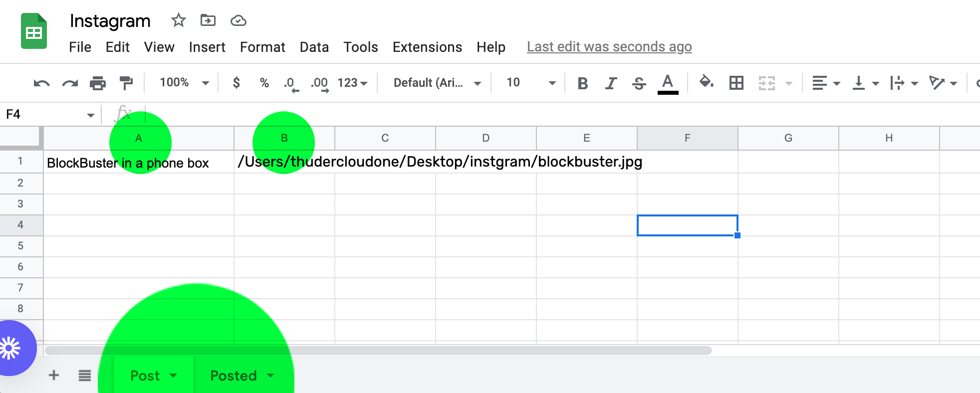Viewport: 980px width, 393px height.
Task: Open the Post tab options arrow
Action: (x=173, y=376)
